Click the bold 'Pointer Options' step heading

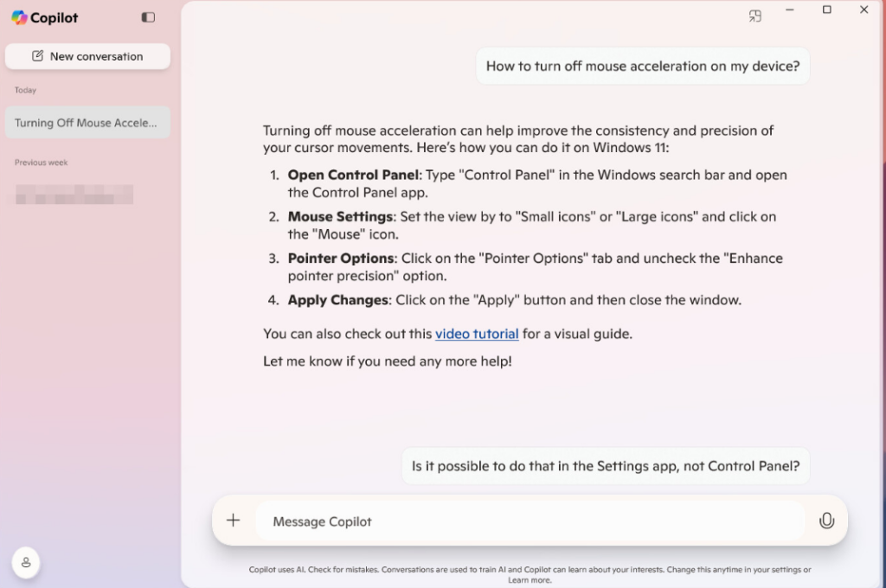click(341, 259)
